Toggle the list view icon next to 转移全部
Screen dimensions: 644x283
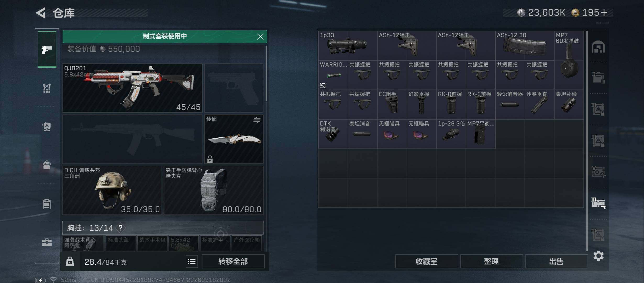point(192,262)
